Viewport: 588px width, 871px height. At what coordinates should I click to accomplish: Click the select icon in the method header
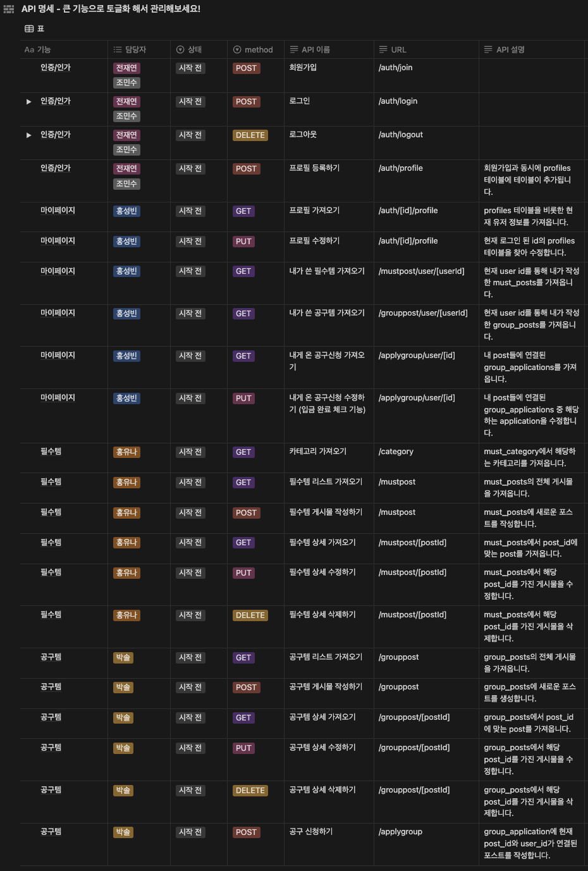click(237, 49)
